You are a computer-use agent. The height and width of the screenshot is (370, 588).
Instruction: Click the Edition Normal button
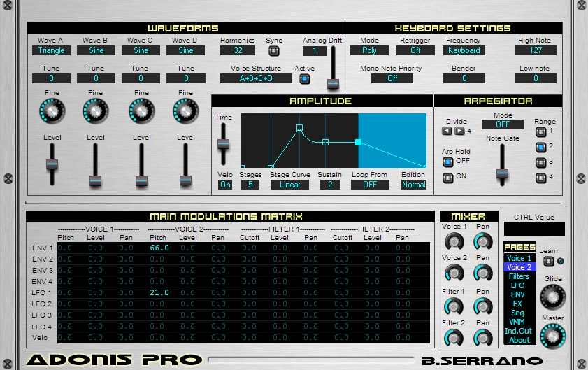click(414, 185)
